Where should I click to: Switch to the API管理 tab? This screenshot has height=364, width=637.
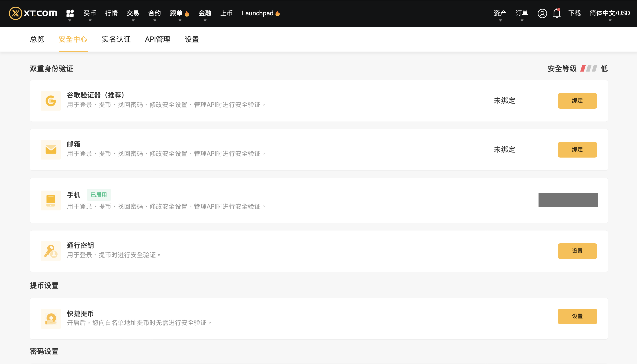(158, 39)
